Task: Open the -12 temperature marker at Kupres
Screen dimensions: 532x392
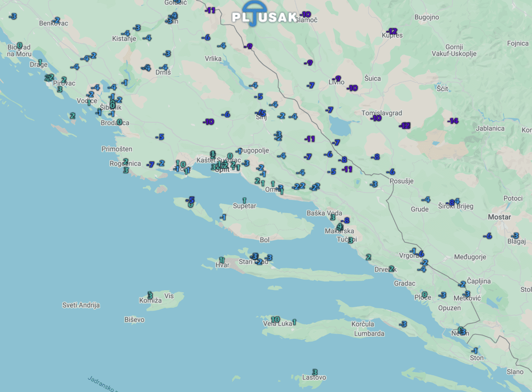Action: [392, 31]
